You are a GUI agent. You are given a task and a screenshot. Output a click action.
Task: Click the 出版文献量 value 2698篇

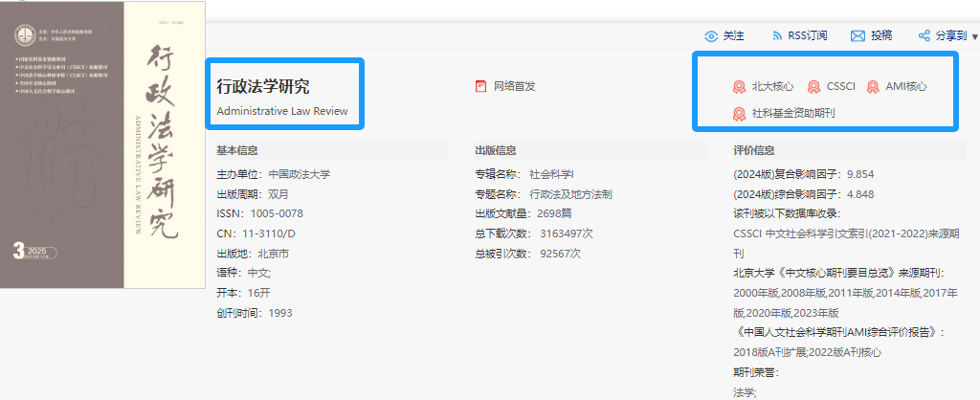pos(554,213)
